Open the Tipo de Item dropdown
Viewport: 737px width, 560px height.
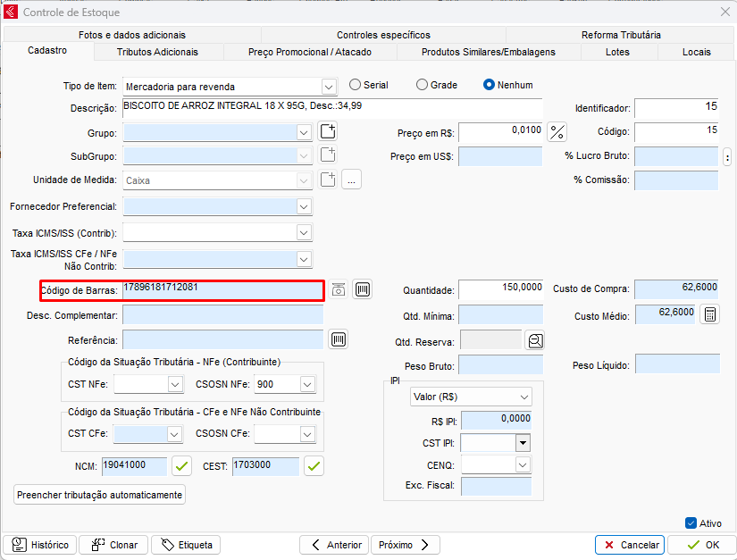(x=328, y=87)
